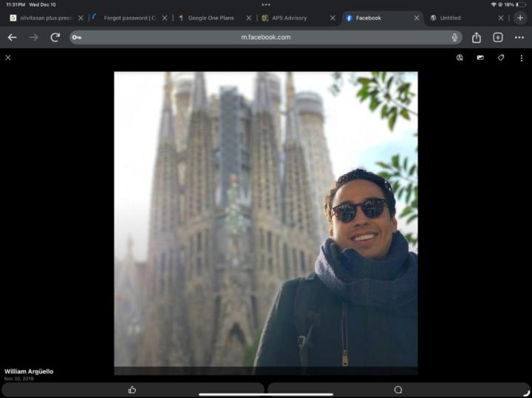
Task: Open the browser share sheet
Action: [477, 38]
